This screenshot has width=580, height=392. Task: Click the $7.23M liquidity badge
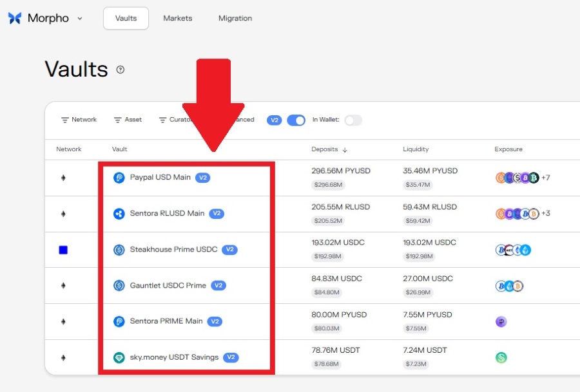tap(416, 364)
